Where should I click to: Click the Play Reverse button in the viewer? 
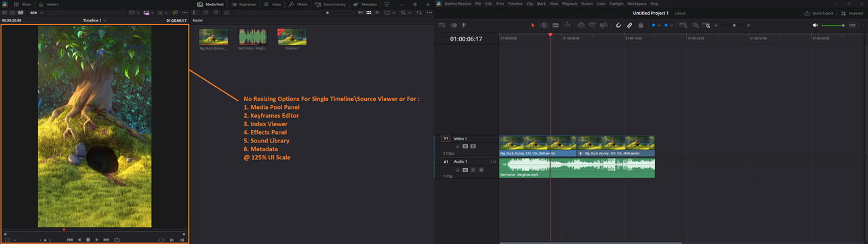coord(79,240)
